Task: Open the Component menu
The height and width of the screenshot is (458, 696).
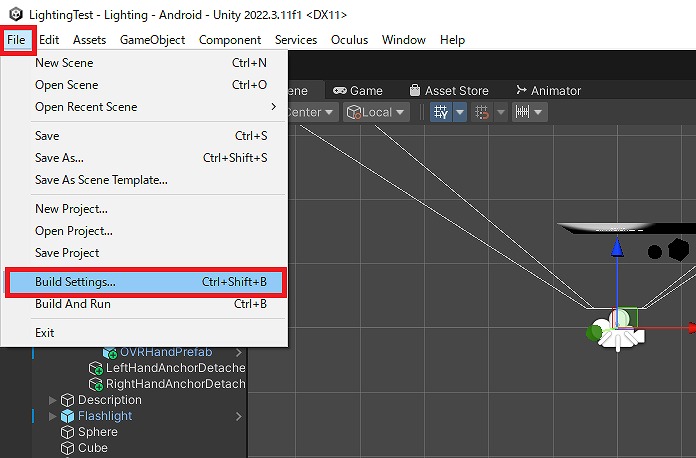Action: point(230,40)
